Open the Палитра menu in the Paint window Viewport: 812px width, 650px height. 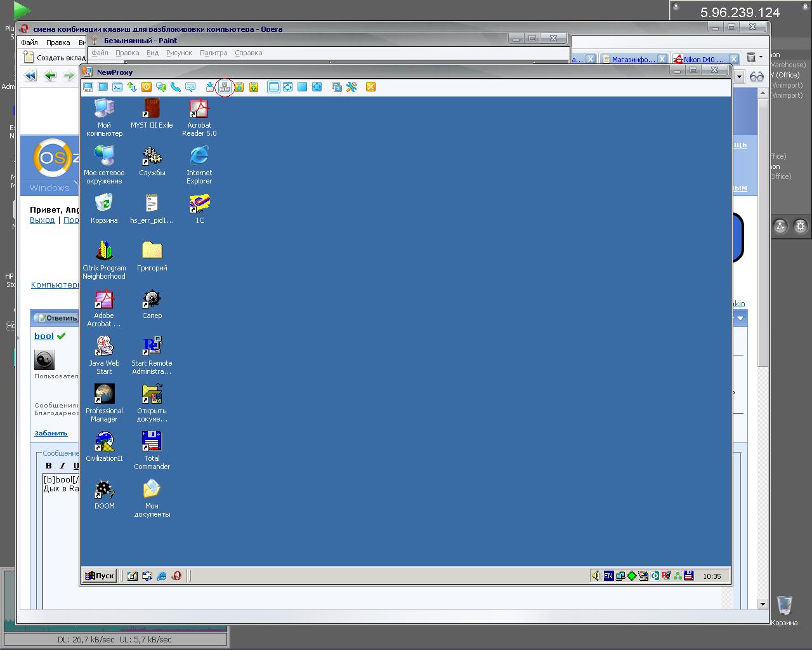coord(213,53)
